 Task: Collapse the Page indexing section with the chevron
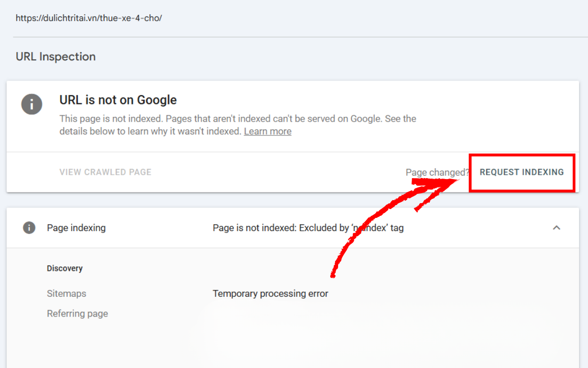coord(556,228)
